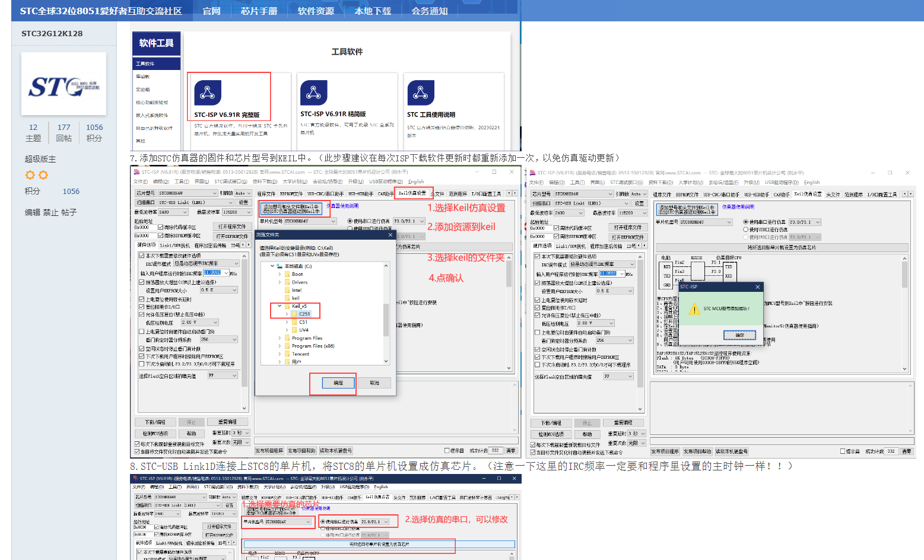
Task: Click the Intel folder icon in the browse dialog
Action: (x=287, y=290)
